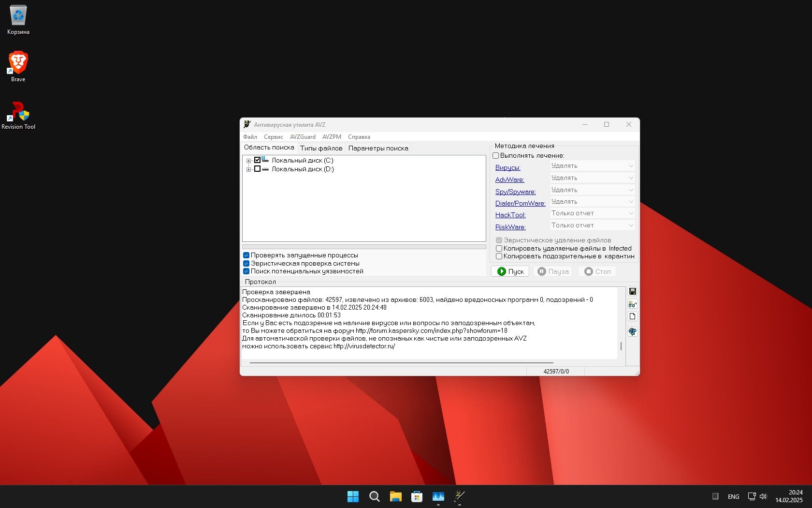Open the HackTool action dropdown
This screenshot has height=508, width=812.
(592, 213)
